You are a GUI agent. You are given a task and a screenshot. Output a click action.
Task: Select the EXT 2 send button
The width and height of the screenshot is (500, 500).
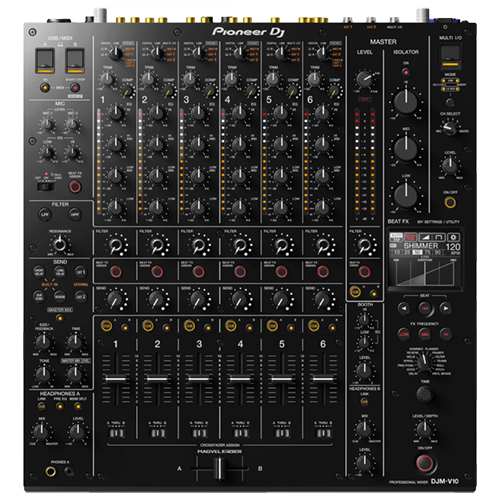[x=81, y=296]
